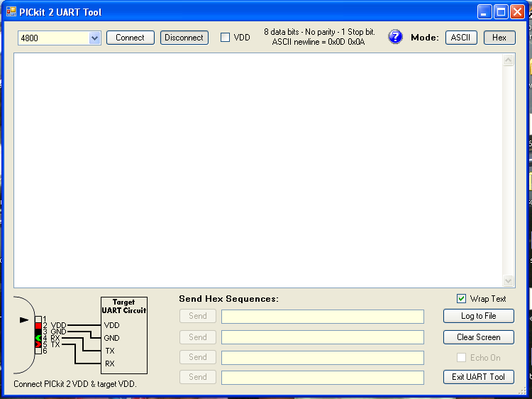Switch display mode to Hex
Viewport: 532px width, 399px height.
[499, 38]
